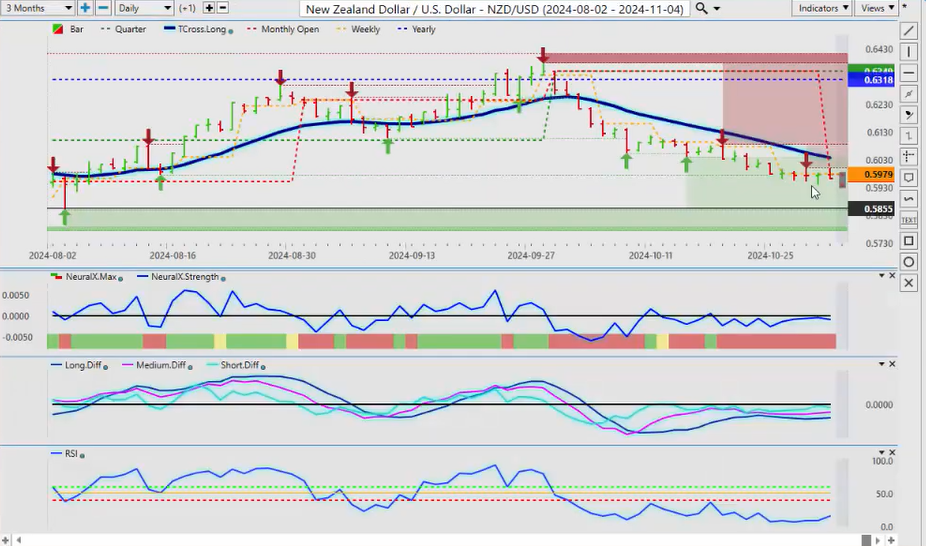Viewport: 926px width, 546px height.
Task: Select the crosshair tool in the sidebar
Action: tap(908, 156)
